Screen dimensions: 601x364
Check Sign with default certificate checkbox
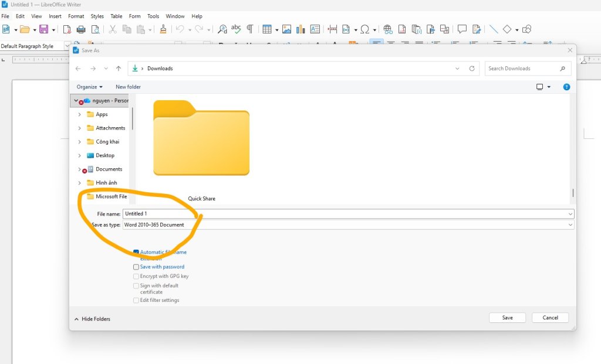click(x=136, y=286)
